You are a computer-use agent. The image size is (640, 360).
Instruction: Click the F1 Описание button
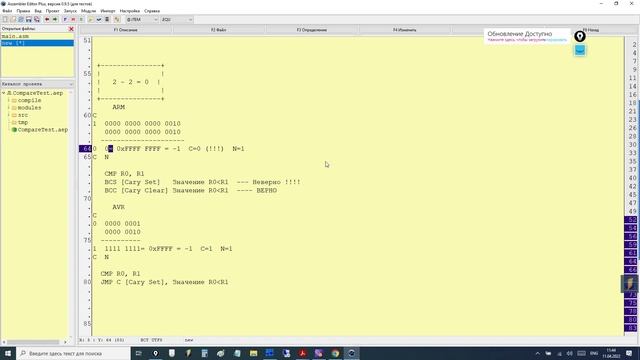pyautogui.click(x=126, y=30)
